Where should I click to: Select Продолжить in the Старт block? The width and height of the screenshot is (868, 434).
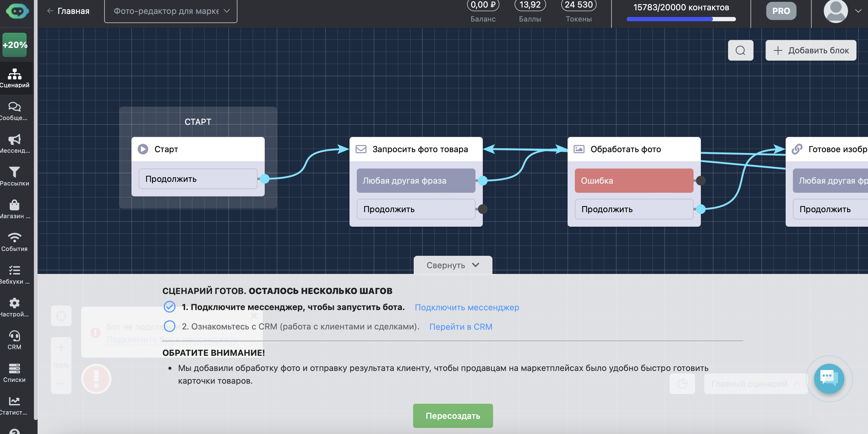click(x=198, y=179)
